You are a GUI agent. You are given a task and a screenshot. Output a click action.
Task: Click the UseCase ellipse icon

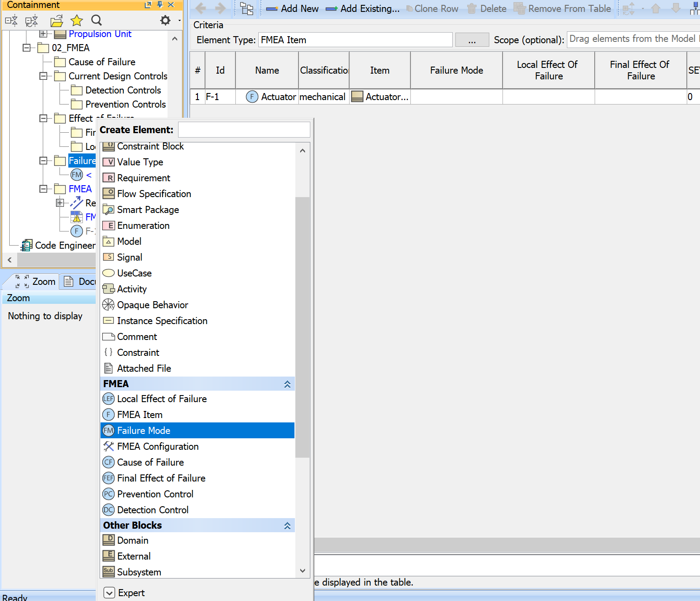pyautogui.click(x=108, y=273)
